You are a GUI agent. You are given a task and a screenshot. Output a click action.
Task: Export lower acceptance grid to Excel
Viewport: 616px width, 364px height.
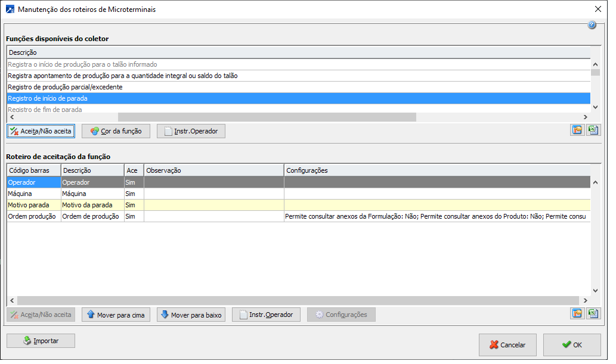click(x=593, y=313)
